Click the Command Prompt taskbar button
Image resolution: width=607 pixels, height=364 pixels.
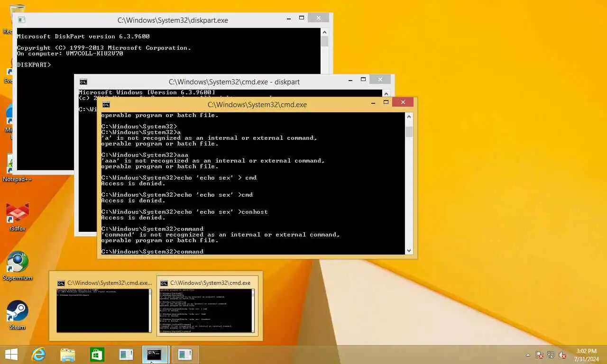tap(155, 355)
